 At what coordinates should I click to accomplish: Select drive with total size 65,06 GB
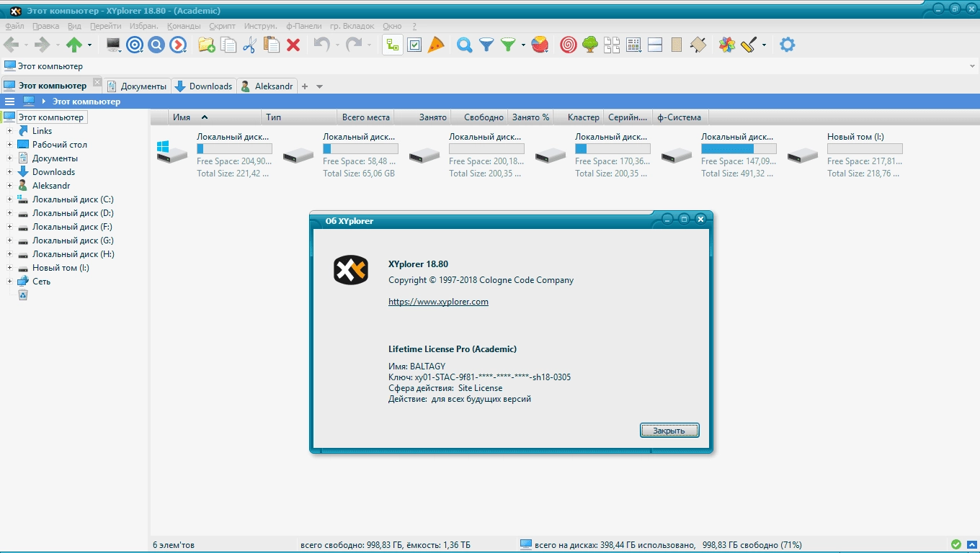(340, 155)
